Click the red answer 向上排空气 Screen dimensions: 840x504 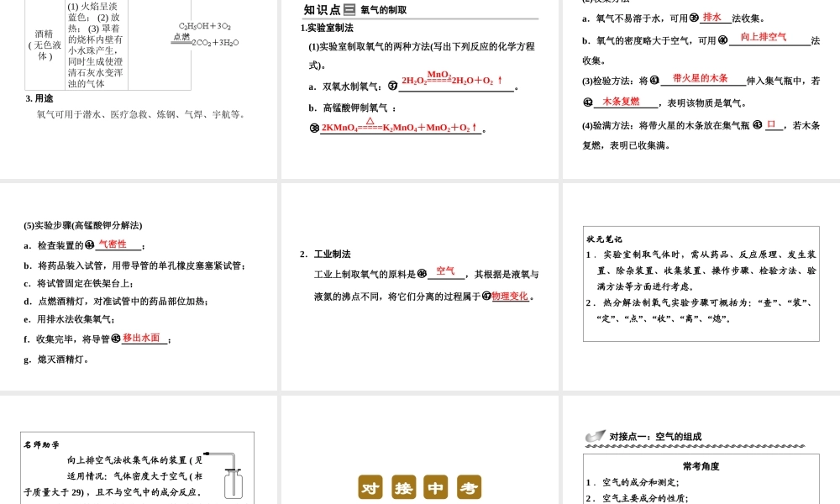click(764, 37)
